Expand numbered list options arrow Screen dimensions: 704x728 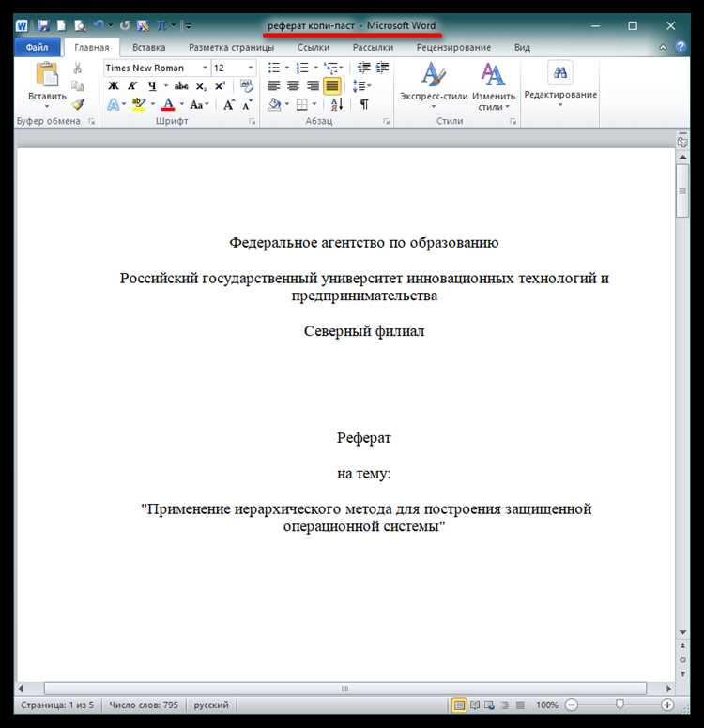pyautogui.click(x=315, y=68)
